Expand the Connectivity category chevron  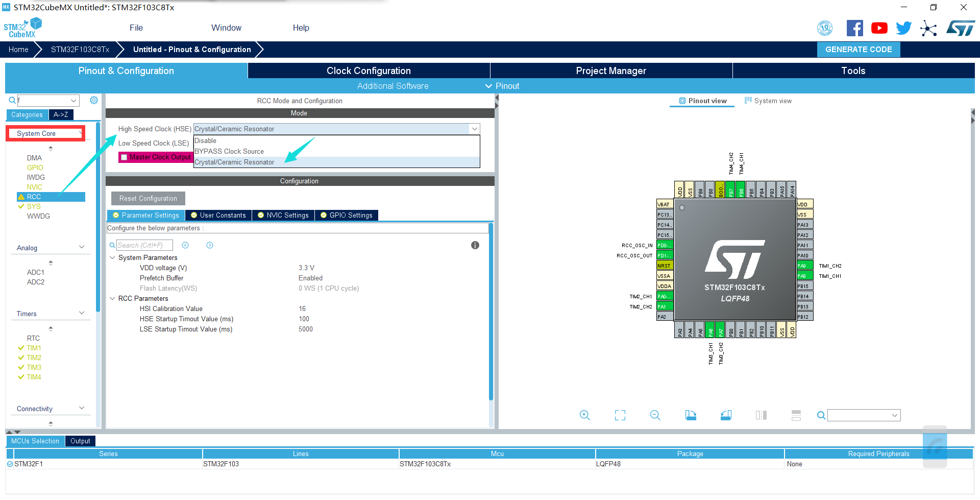[x=82, y=408]
